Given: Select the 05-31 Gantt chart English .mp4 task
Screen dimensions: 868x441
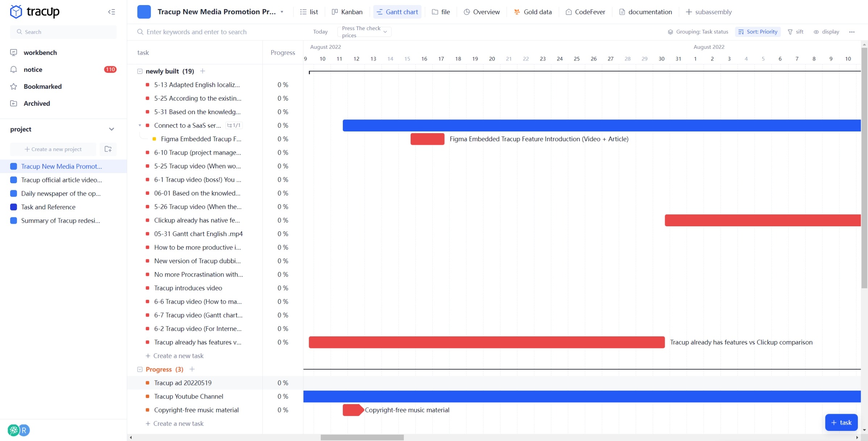Looking at the screenshot, I should coord(198,234).
